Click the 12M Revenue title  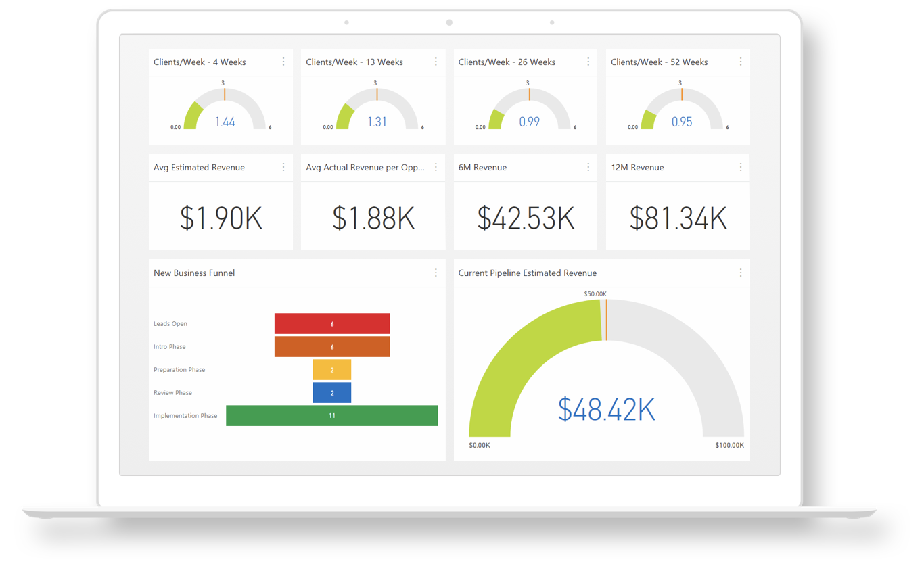click(x=637, y=168)
